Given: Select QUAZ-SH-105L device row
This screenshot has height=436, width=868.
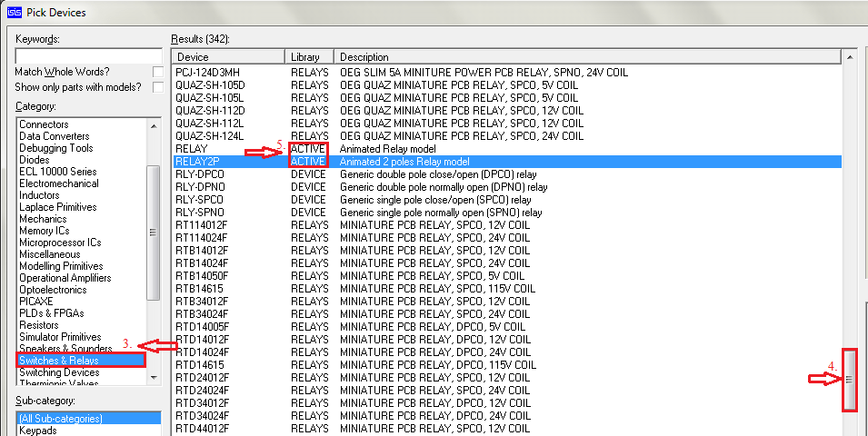Looking at the screenshot, I should [x=506, y=98].
